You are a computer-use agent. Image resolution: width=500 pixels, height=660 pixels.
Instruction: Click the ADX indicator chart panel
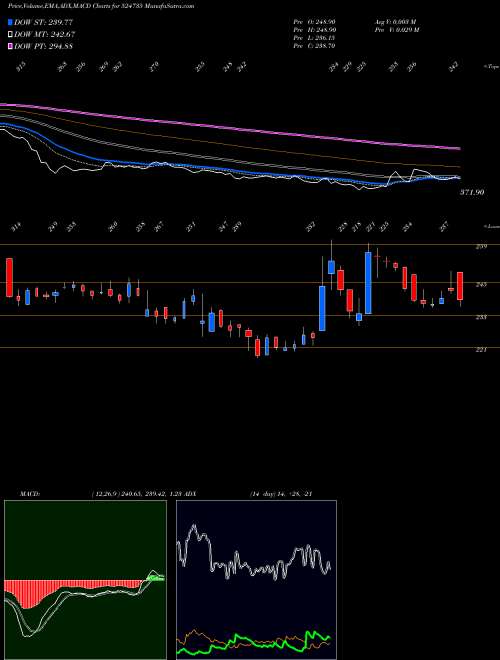(x=256, y=580)
